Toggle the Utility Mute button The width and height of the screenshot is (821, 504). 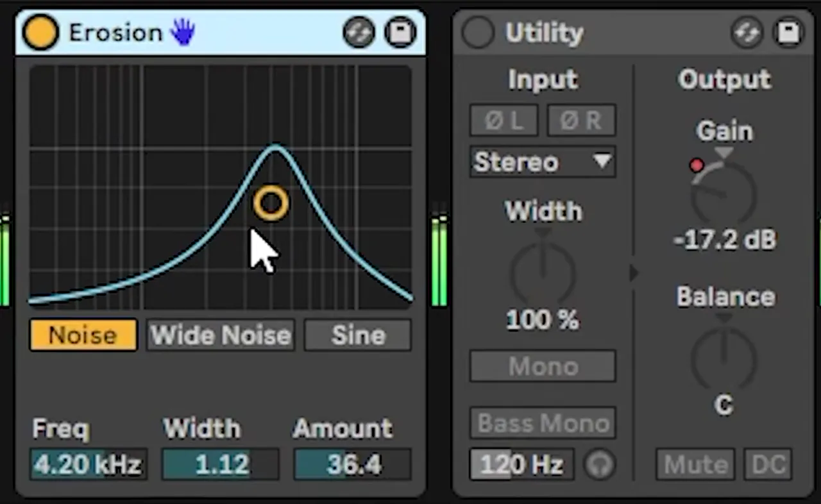(695, 464)
